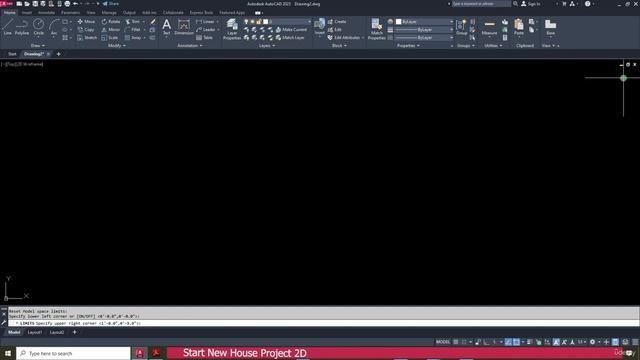640x360 pixels.
Task: Expand the Modify panel
Action: pyautogui.click(x=116, y=46)
